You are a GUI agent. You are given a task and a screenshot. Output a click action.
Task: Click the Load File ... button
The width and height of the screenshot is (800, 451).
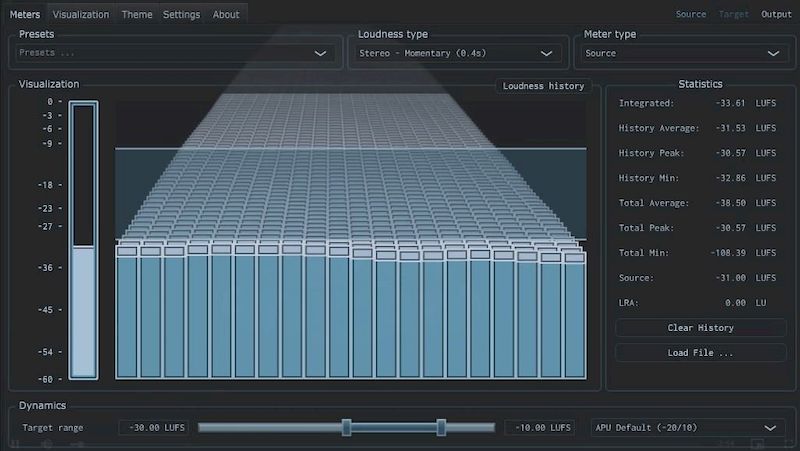coord(701,353)
